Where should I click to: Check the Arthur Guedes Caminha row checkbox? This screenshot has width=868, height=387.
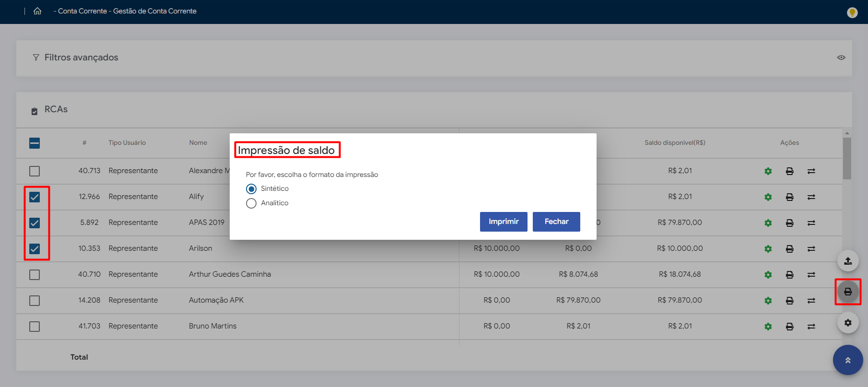35,275
